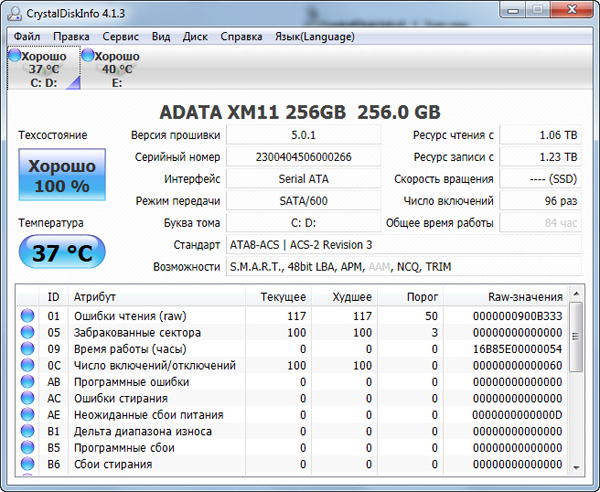The width and height of the screenshot is (600, 492).
Task: Open the Справка menu
Action: (241, 36)
